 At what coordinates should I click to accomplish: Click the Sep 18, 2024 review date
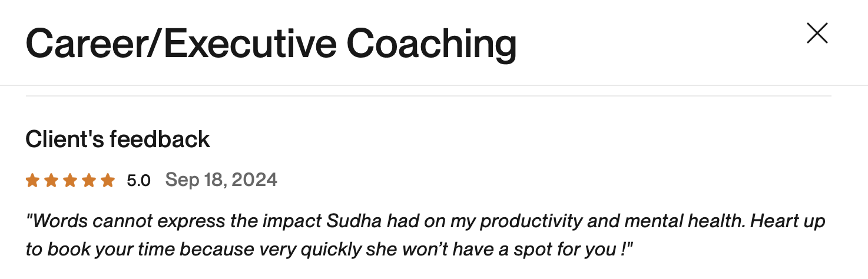pos(221,180)
